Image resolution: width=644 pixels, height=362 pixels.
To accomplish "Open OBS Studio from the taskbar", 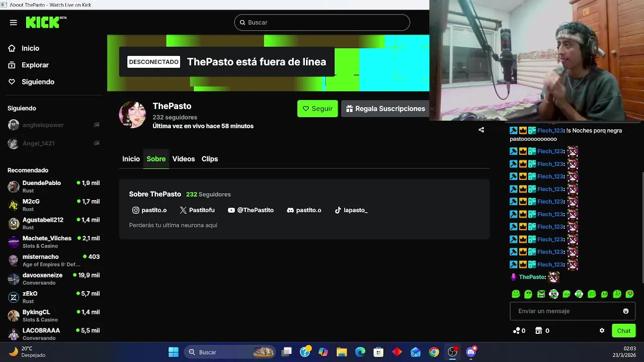I will (x=452, y=352).
